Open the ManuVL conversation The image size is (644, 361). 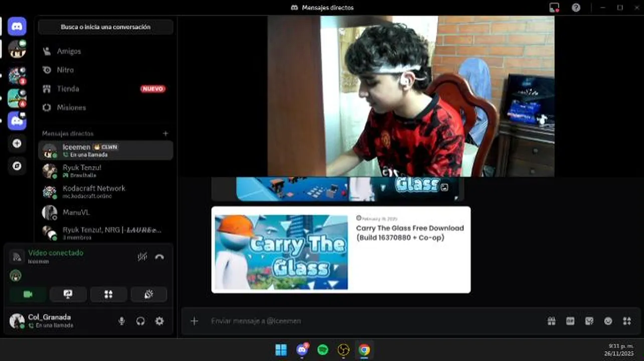(106, 212)
